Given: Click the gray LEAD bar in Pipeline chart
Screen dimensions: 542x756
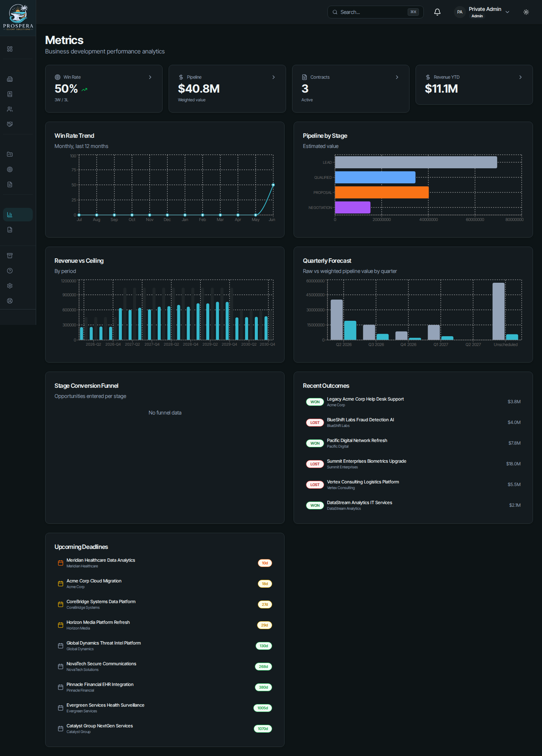Looking at the screenshot, I should [x=416, y=162].
